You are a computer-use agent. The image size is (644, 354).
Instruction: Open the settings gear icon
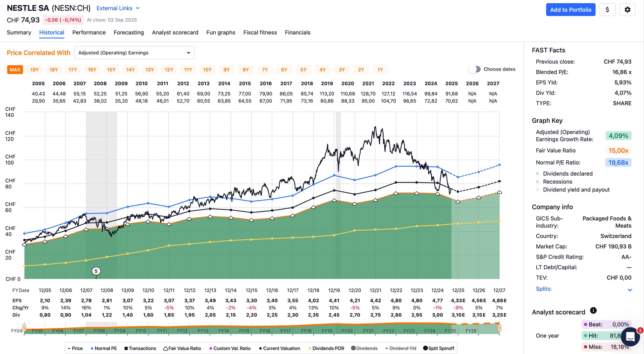[x=627, y=10]
